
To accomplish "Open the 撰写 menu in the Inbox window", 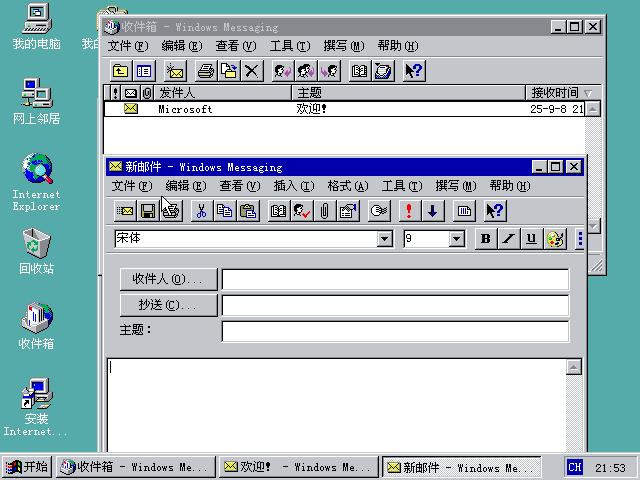I will (x=343, y=46).
